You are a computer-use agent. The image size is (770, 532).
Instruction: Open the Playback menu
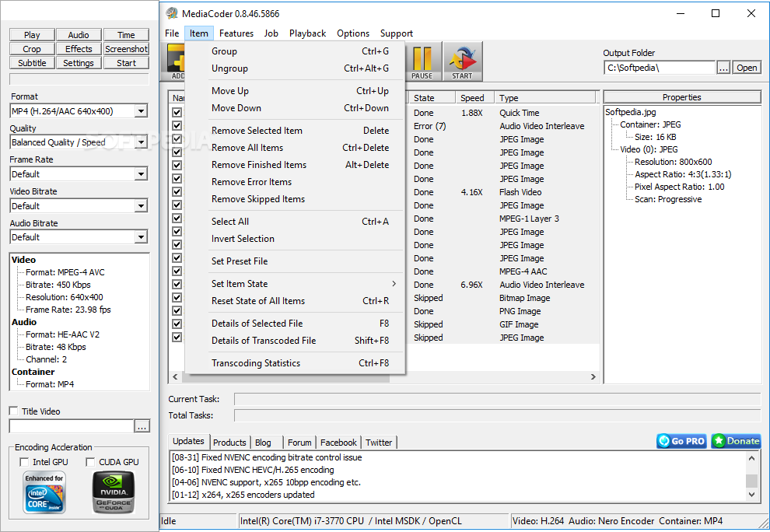[307, 33]
